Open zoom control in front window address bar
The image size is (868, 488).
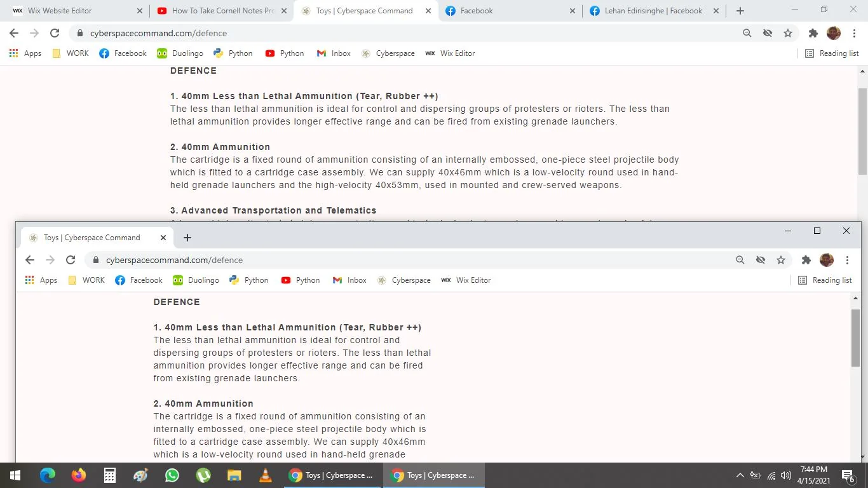point(740,260)
